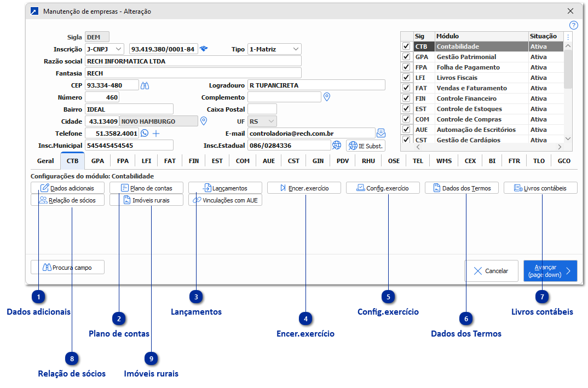Click the Insc.Municipal input field

click(129, 145)
